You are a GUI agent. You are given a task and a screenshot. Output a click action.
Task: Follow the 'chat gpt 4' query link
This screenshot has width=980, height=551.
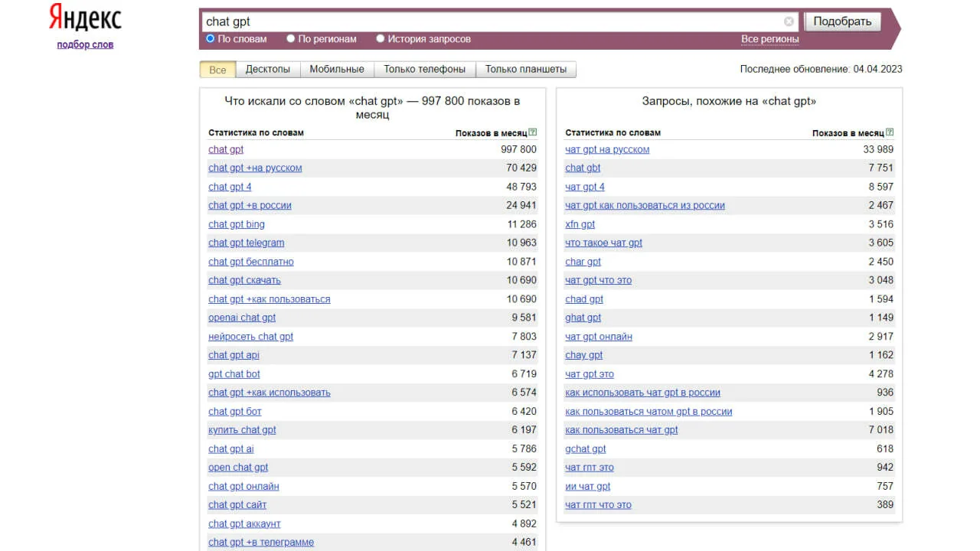click(230, 187)
